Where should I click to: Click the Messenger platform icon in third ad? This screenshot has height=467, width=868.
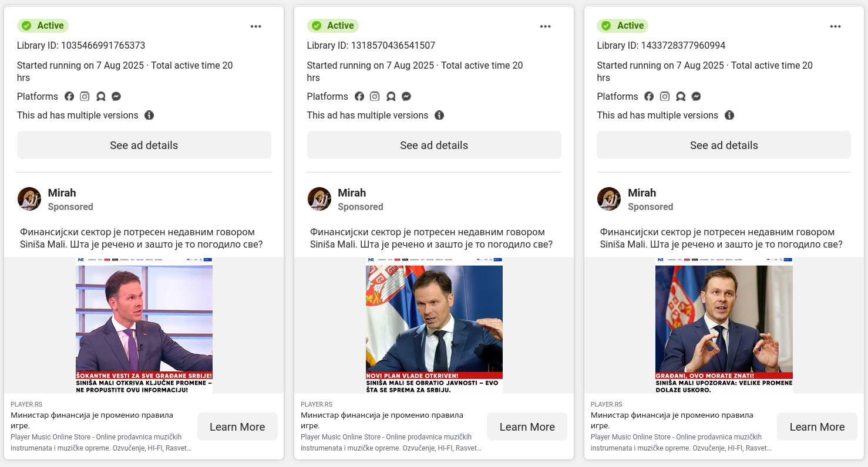697,96
